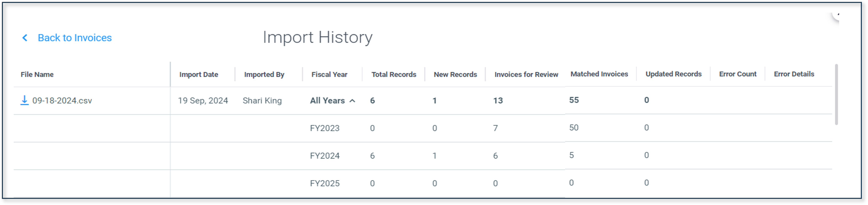Click the 55 matched invoices total value
868x205 pixels.
tap(574, 100)
